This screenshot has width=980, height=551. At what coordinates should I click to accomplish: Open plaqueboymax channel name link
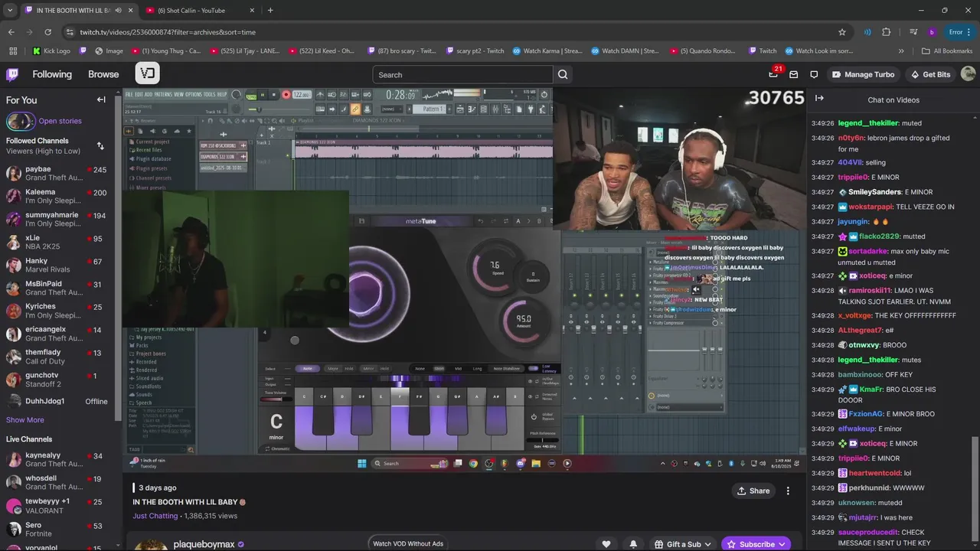pyautogui.click(x=204, y=544)
